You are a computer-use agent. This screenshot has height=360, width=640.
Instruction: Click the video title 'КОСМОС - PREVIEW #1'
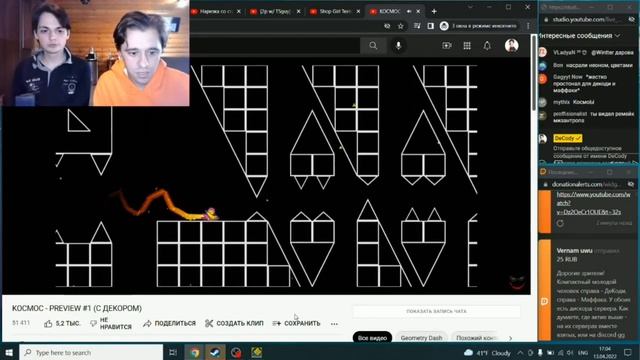[x=77, y=308]
